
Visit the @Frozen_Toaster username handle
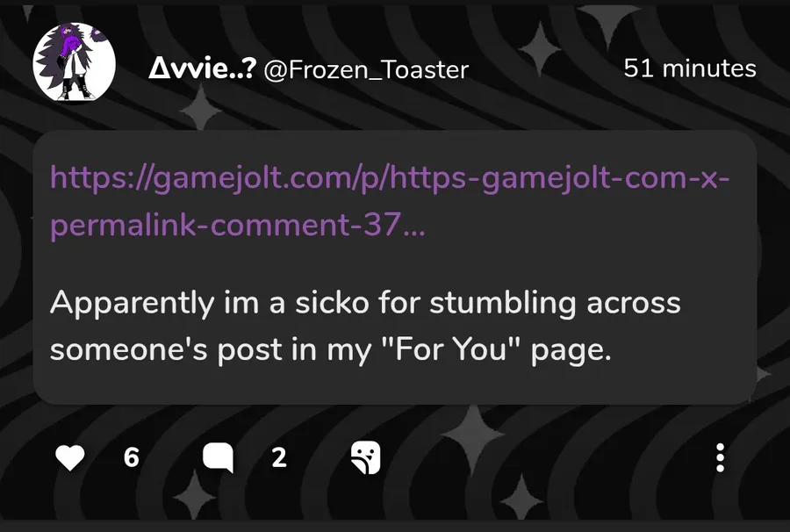tap(366, 69)
